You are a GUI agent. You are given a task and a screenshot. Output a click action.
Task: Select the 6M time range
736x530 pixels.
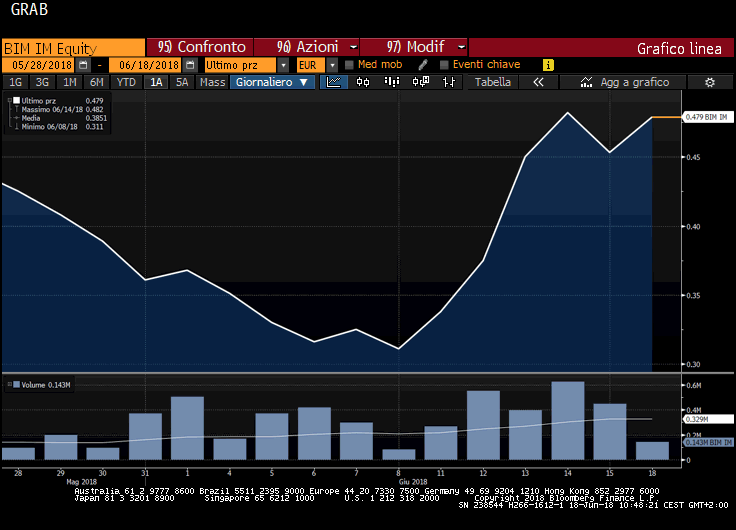(96, 83)
